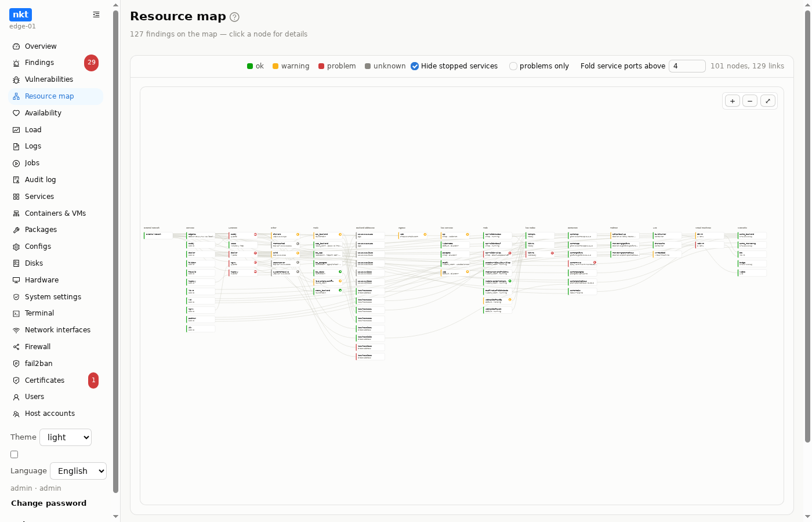812x522 pixels.
Task: Click the Load chart icon
Action: coord(16,130)
